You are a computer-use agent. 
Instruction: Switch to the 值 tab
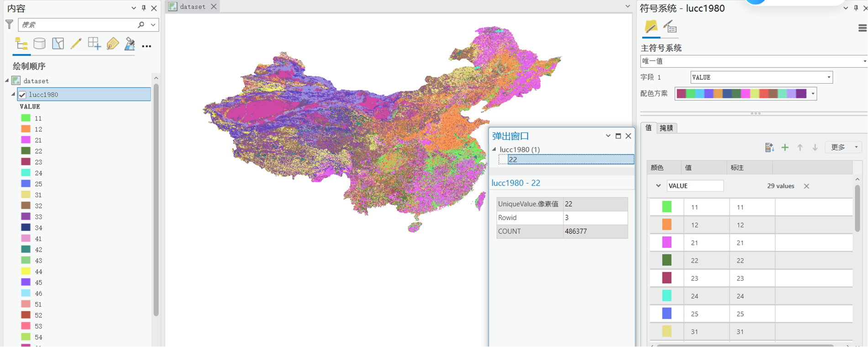tap(648, 128)
